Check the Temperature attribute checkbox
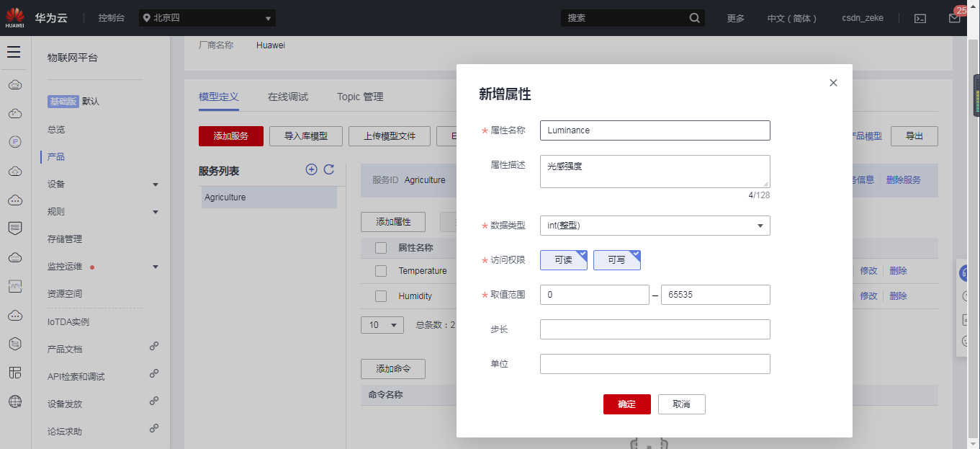Image resolution: width=980 pixels, height=449 pixels. [x=381, y=271]
